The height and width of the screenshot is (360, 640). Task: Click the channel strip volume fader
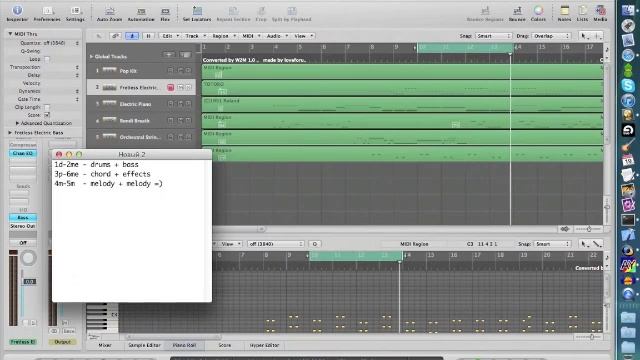point(29,282)
